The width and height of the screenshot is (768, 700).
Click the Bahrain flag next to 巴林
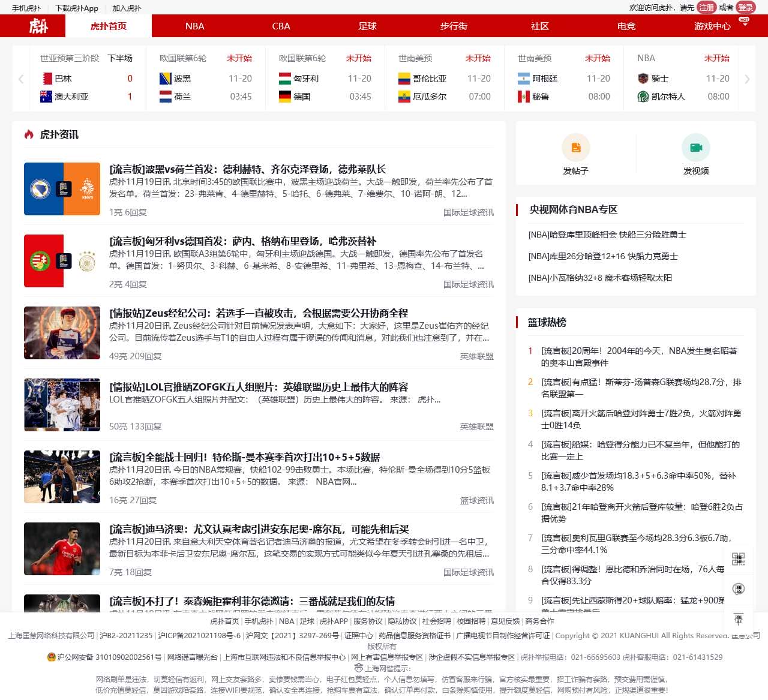click(x=46, y=79)
